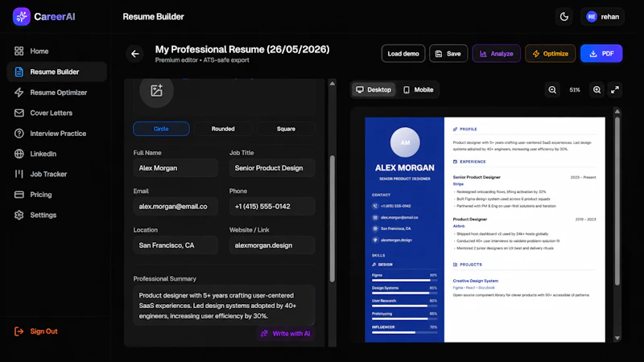Click the ALEX MORGAN name in the preview

405,168
